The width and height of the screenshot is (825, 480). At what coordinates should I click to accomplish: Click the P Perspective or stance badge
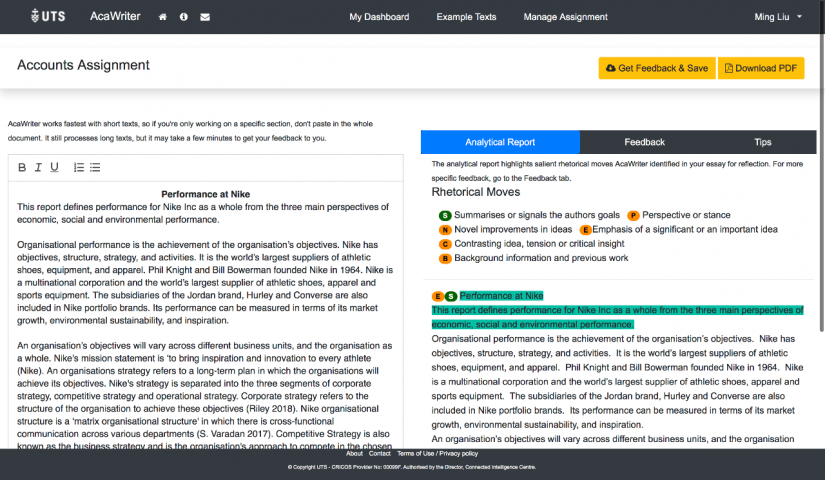point(633,215)
